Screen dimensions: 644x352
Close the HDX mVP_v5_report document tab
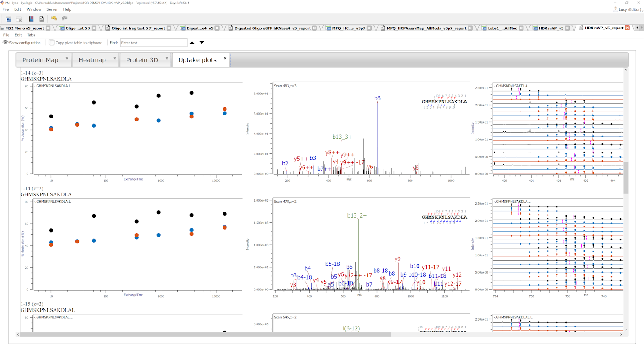click(x=627, y=28)
